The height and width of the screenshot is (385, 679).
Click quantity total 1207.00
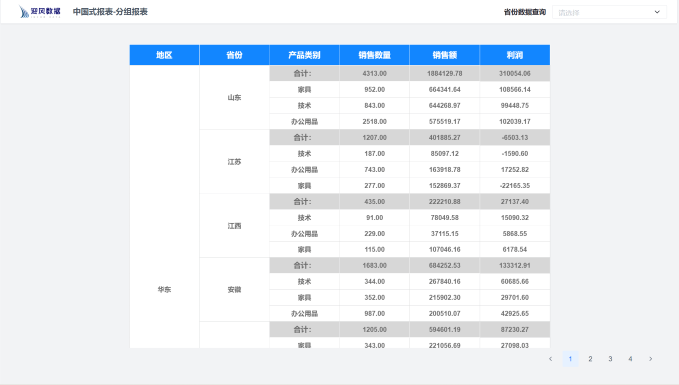(375, 138)
